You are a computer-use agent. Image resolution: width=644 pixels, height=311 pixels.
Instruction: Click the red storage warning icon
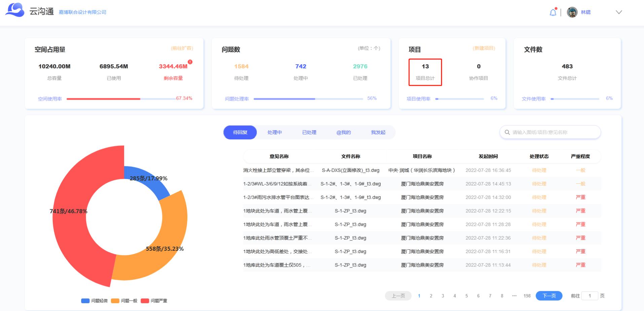[x=190, y=62]
